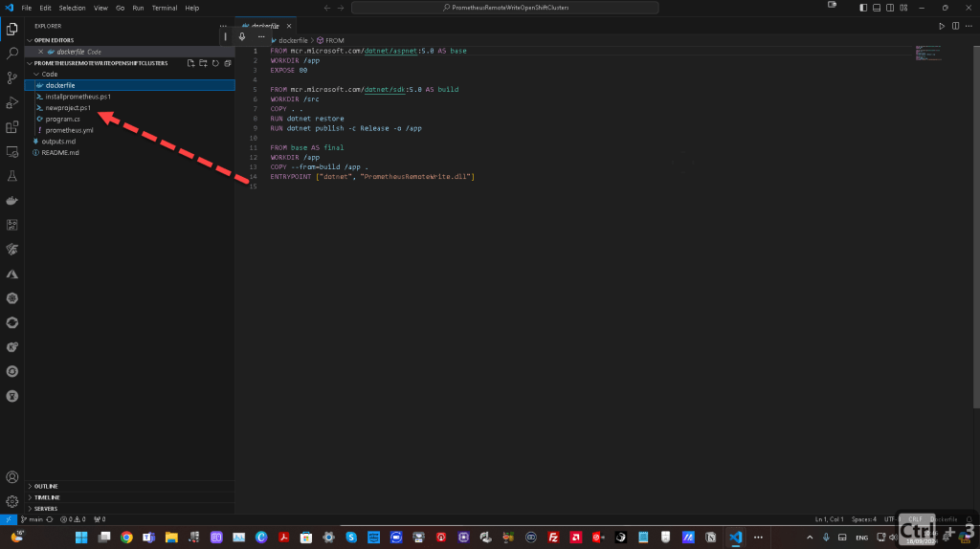The width and height of the screenshot is (980, 549).
Task: Go forward using navigation arrow
Action: [341, 8]
